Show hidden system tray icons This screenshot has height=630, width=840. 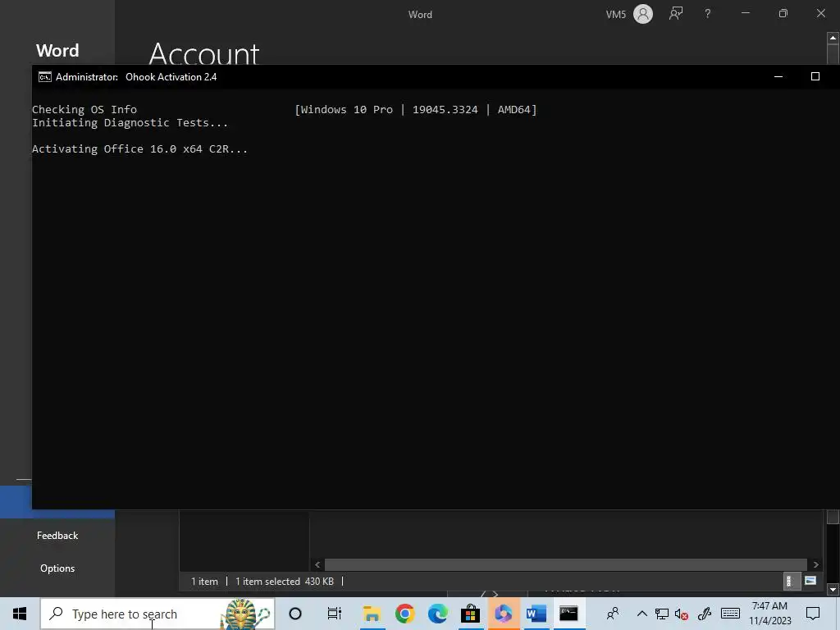click(641, 614)
